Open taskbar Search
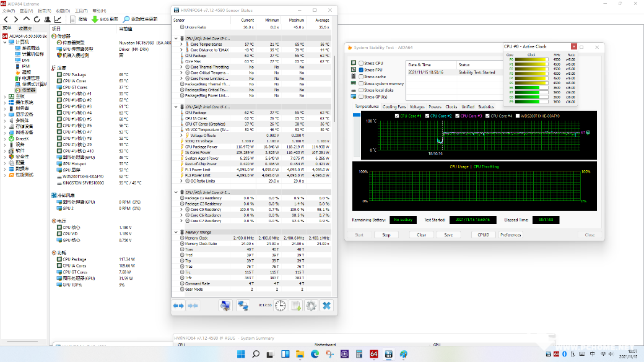The width and height of the screenshot is (644, 362). pos(256,354)
